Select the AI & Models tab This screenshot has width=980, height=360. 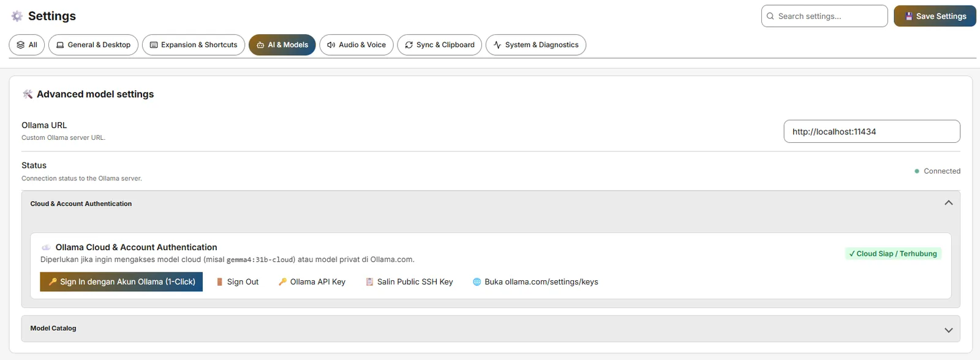click(282, 45)
